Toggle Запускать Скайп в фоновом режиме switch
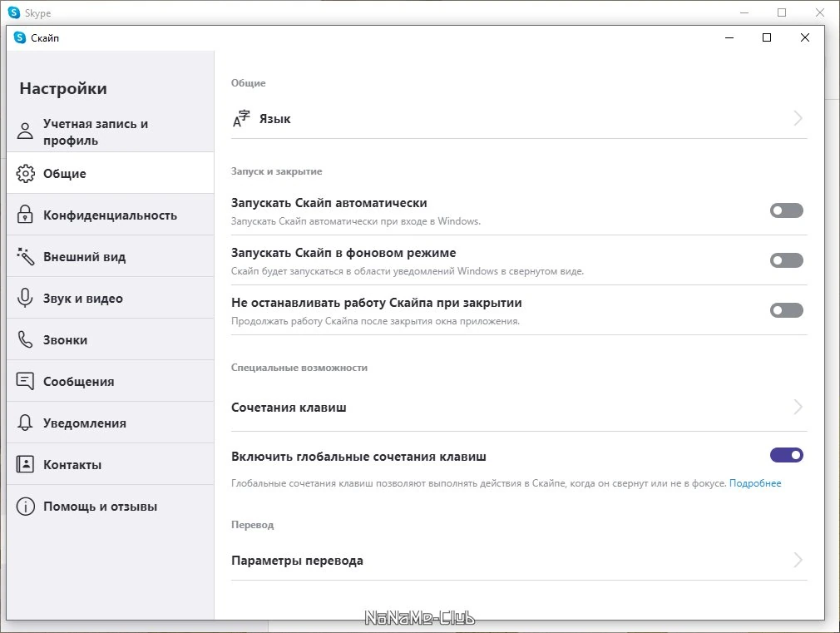The image size is (840, 633). click(787, 260)
